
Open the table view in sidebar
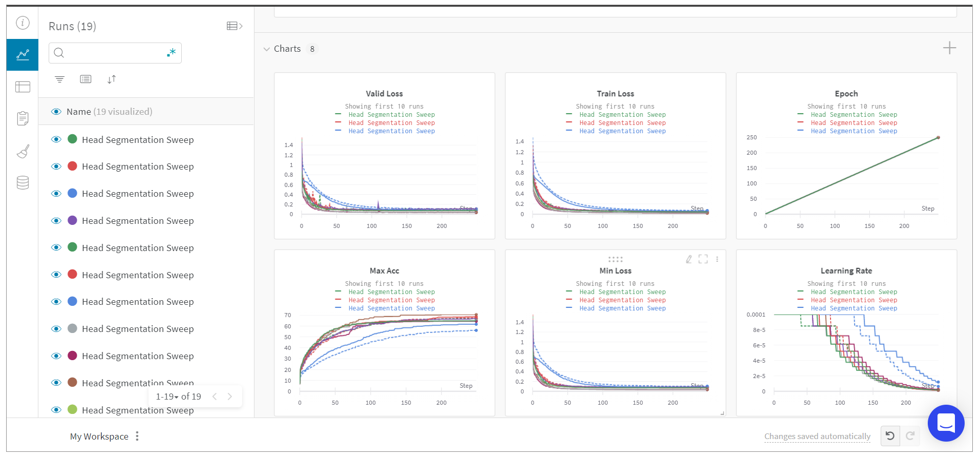coord(23,87)
